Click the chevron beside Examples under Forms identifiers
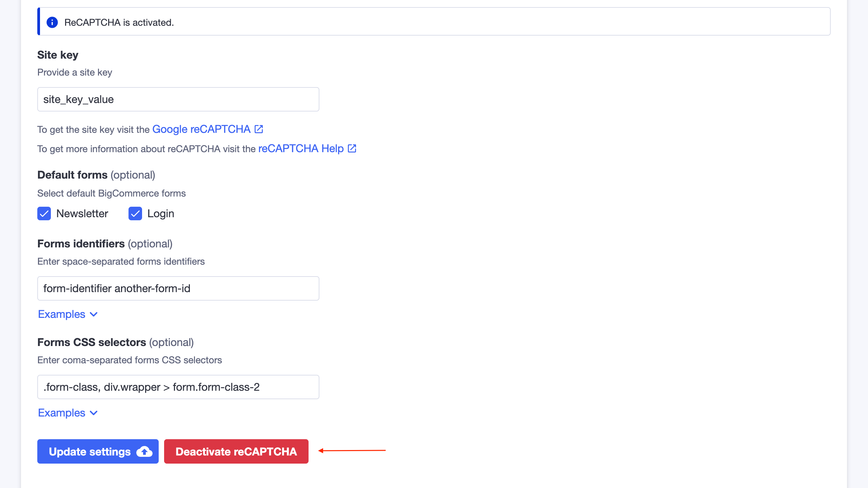Viewport: 868px width, 488px height. pos(94,314)
